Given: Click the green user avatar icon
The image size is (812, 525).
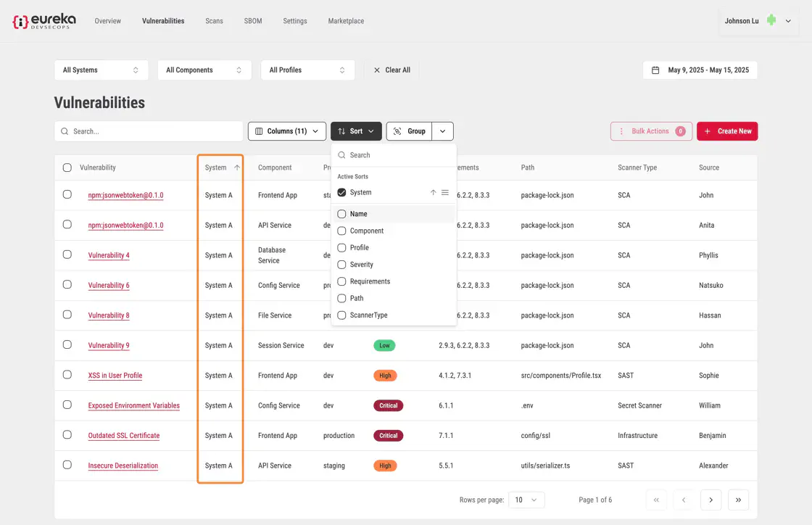Looking at the screenshot, I should 771,21.
